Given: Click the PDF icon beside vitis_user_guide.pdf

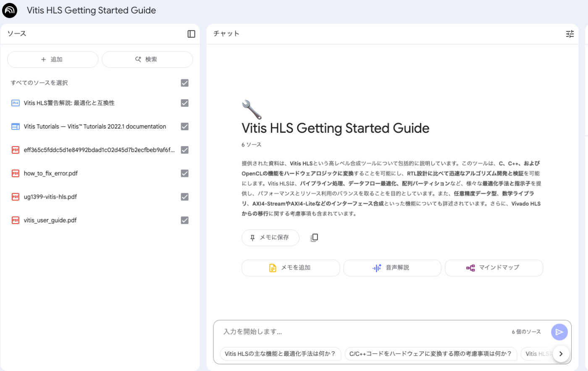Looking at the screenshot, I should [x=16, y=221].
